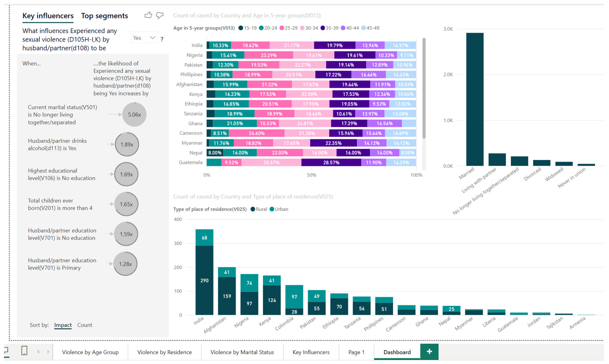Add a new page with plus button
The image size is (609, 364).
429,352
